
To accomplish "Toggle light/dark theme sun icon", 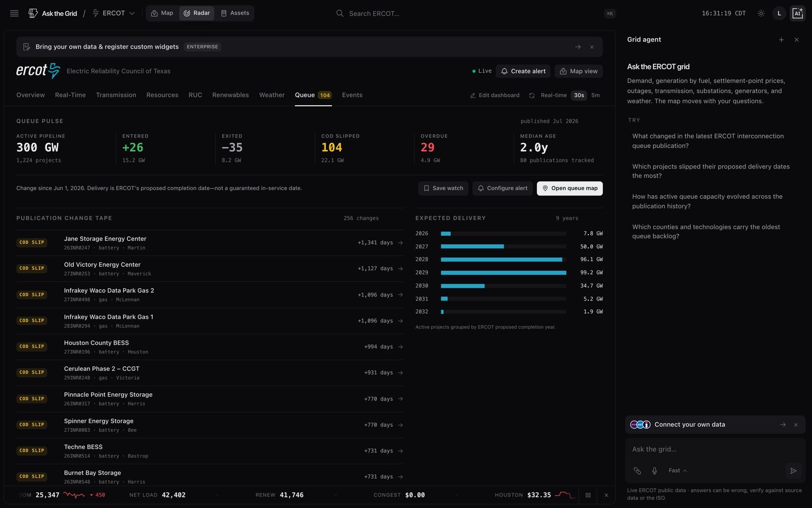I will coord(761,13).
